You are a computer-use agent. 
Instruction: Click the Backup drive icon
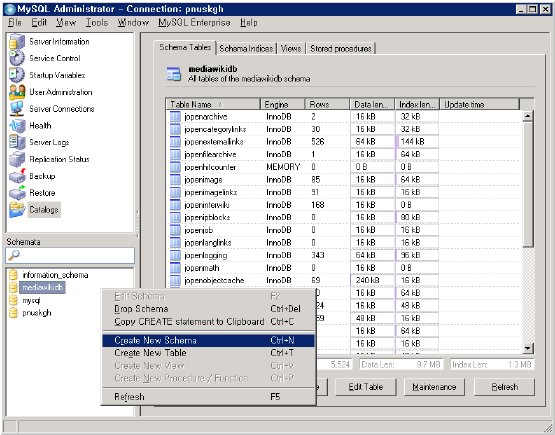point(17,176)
